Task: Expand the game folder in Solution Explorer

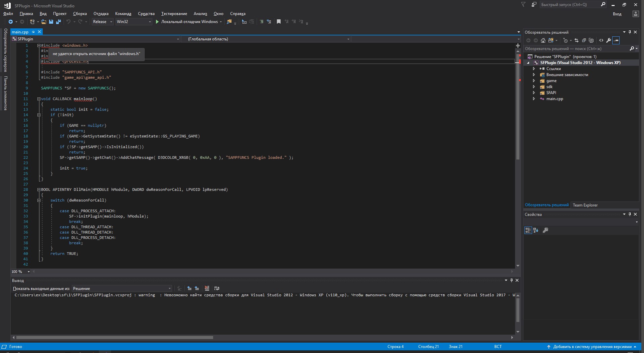Action: point(534,81)
